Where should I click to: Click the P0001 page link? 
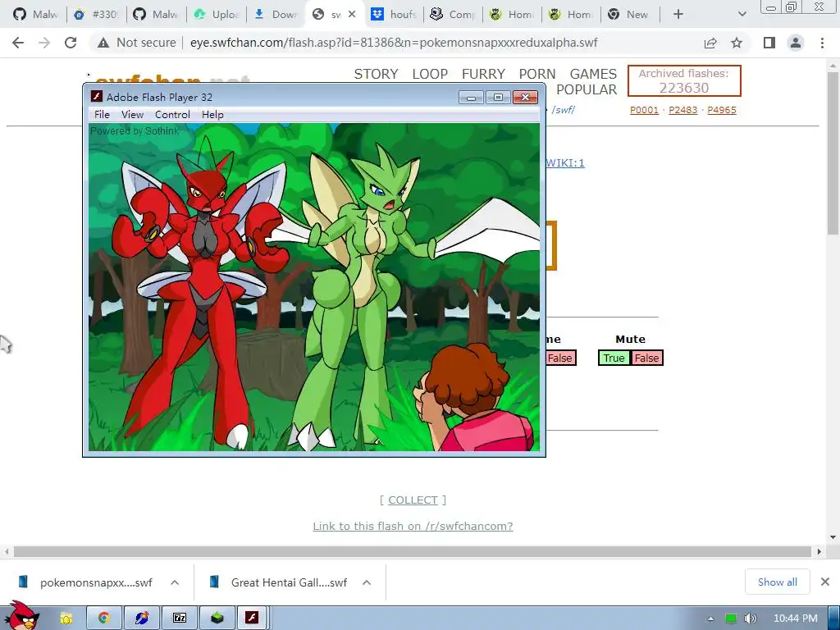point(644,110)
